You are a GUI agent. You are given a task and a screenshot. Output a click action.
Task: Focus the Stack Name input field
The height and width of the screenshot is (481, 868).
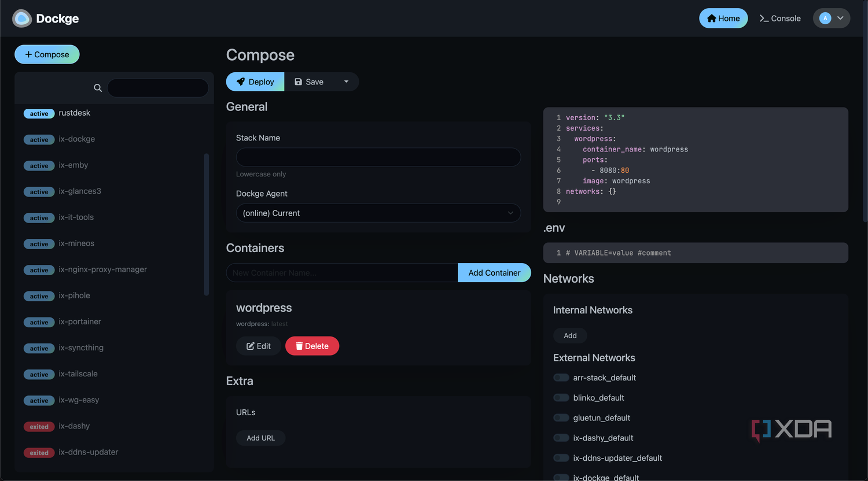(x=378, y=157)
